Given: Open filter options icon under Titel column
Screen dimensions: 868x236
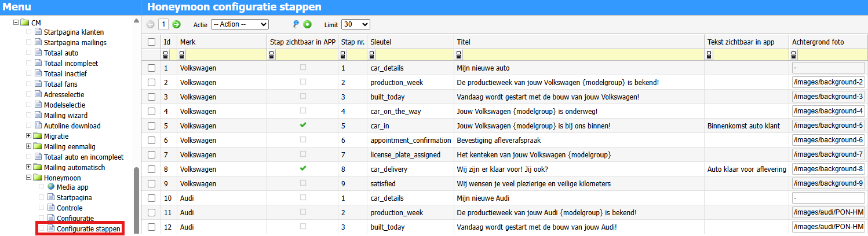Looking at the screenshot, I should (x=460, y=55).
